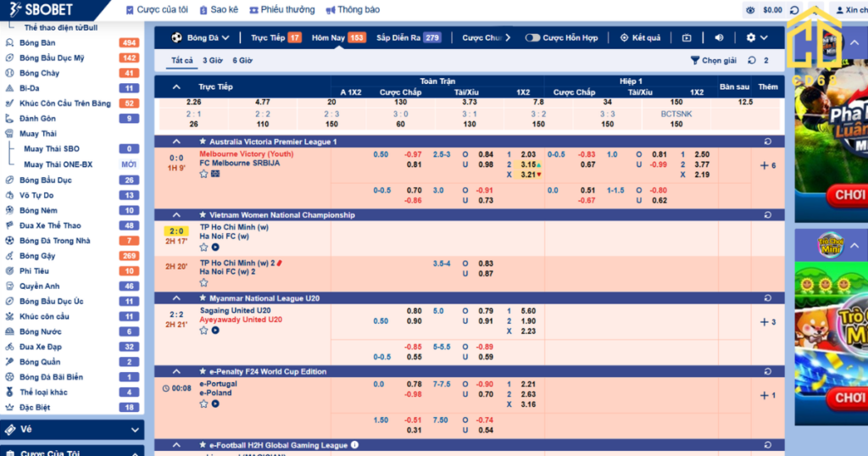Show more markets plus 1
The image size is (868, 456).
[768, 395]
